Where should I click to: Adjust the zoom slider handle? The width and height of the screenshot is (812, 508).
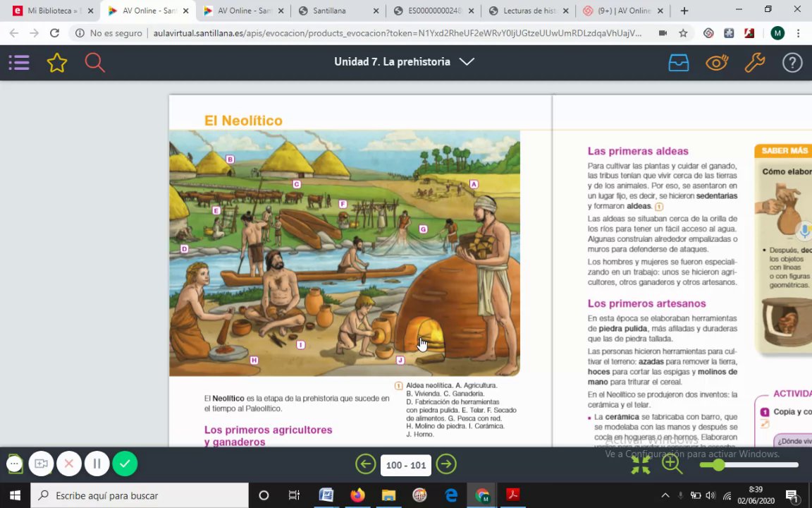point(718,464)
